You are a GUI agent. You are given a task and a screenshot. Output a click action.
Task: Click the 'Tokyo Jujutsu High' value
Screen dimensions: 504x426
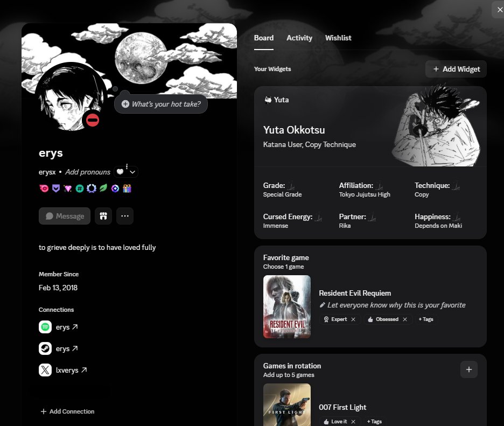point(365,194)
